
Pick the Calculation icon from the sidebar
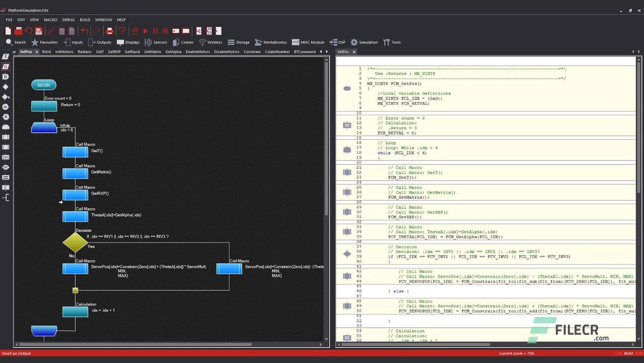[x=5, y=176]
